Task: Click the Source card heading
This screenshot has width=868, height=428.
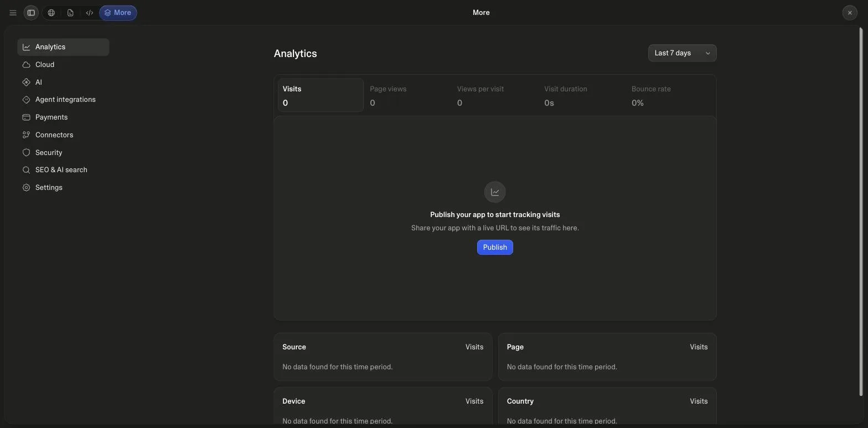Action: click(294, 347)
